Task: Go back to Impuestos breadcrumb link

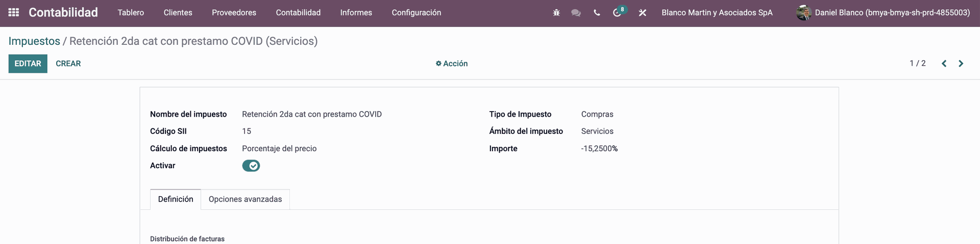Action: pos(34,41)
